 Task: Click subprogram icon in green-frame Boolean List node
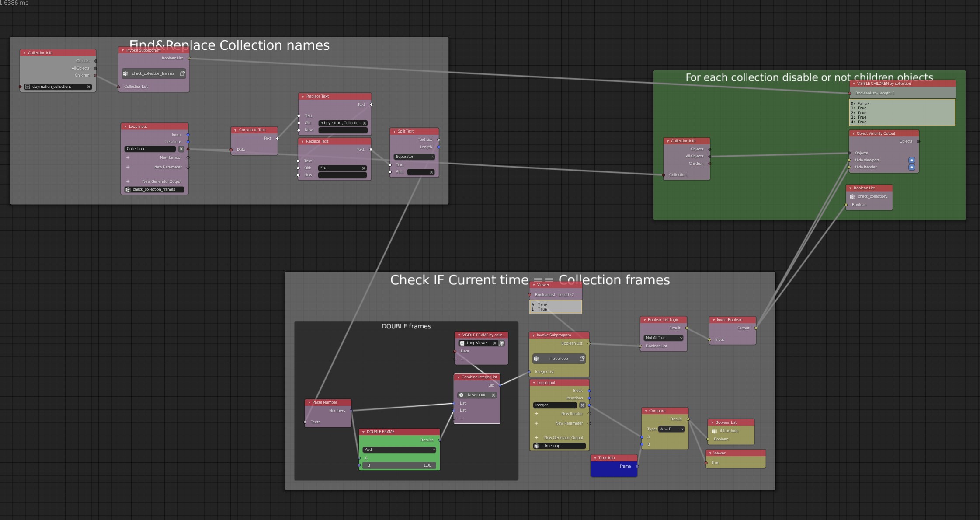852,196
